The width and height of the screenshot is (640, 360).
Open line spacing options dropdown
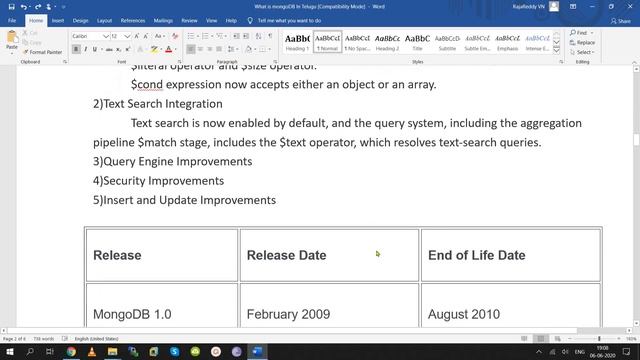point(232,49)
